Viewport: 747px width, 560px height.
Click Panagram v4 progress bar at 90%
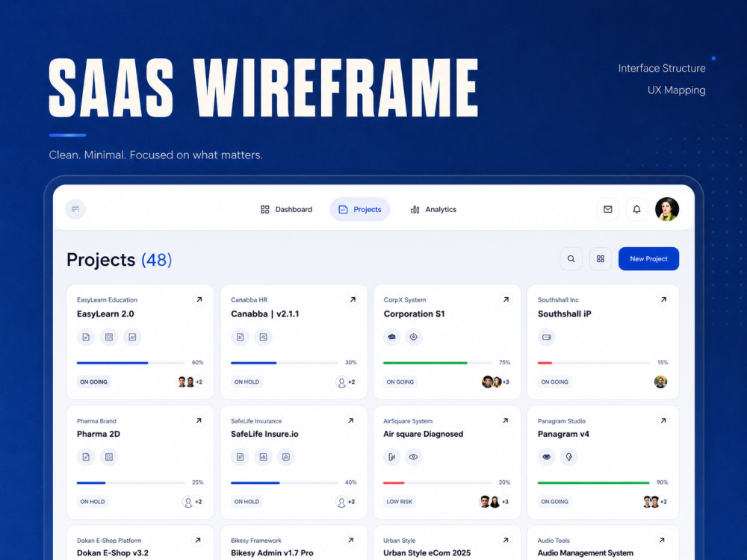594,483
